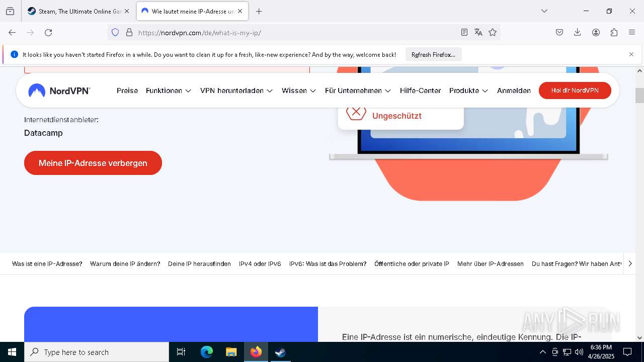The height and width of the screenshot is (362, 644).
Task: View site security padlock info
Action: (x=129, y=32)
